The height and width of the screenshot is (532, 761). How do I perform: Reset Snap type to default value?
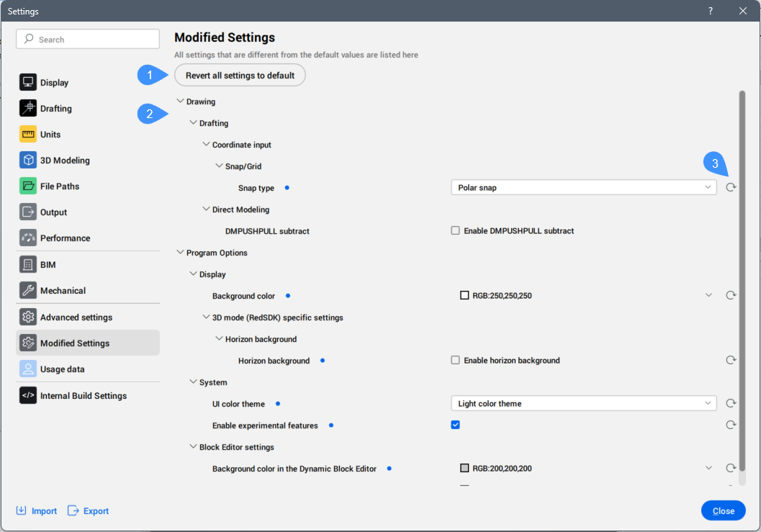coord(731,188)
